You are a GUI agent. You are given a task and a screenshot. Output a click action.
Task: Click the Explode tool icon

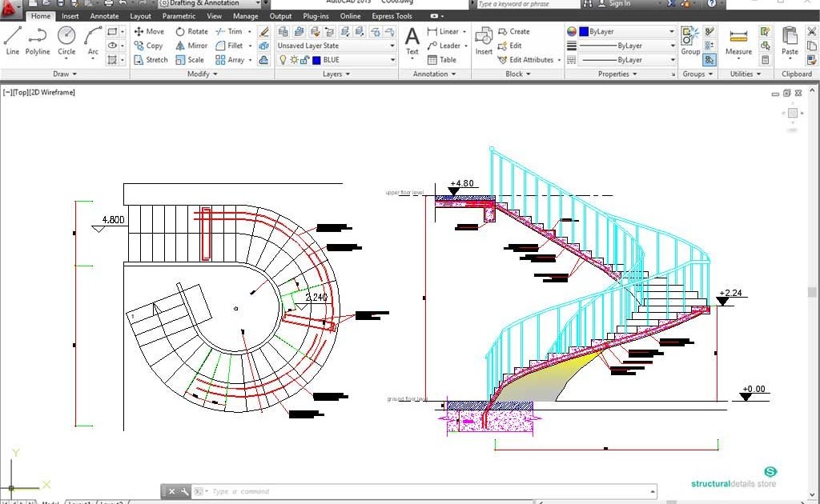click(264, 46)
